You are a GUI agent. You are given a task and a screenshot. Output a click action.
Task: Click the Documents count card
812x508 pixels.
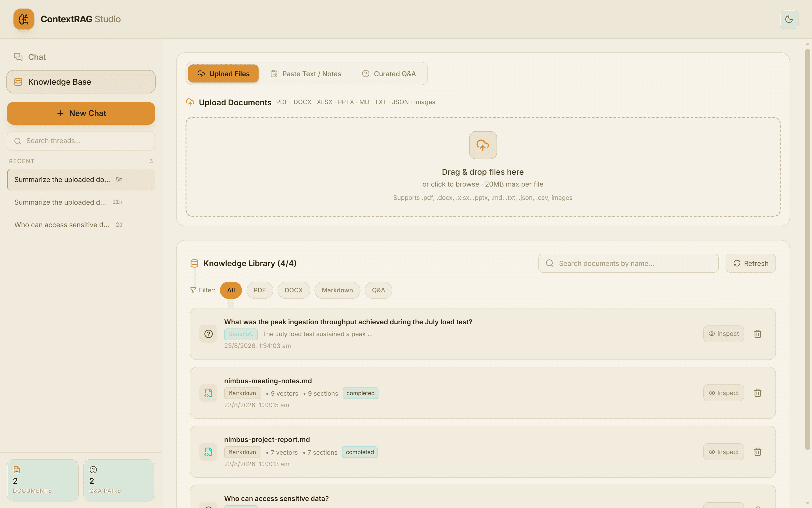point(43,480)
